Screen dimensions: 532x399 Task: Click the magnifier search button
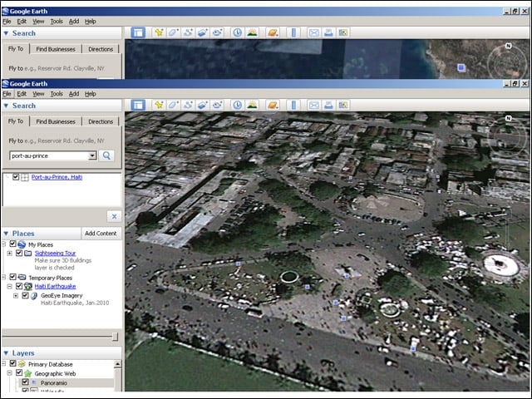tap(106, 155)
